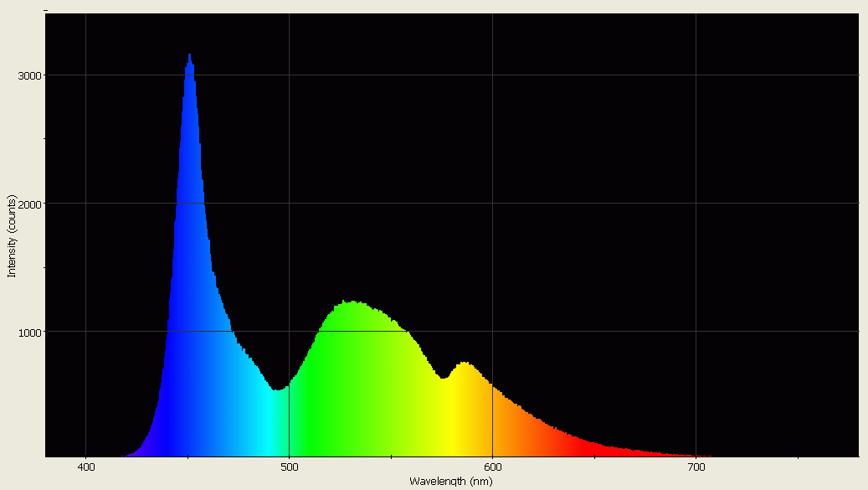
Task: Click the very top of the blue spike
Action: tap(190, 55)
